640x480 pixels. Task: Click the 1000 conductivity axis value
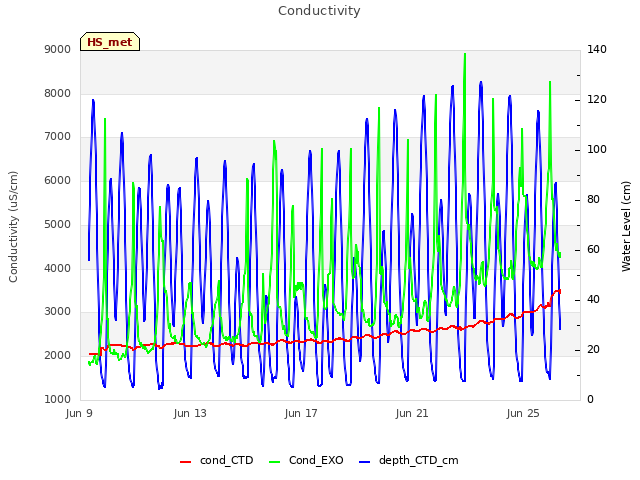58,400
